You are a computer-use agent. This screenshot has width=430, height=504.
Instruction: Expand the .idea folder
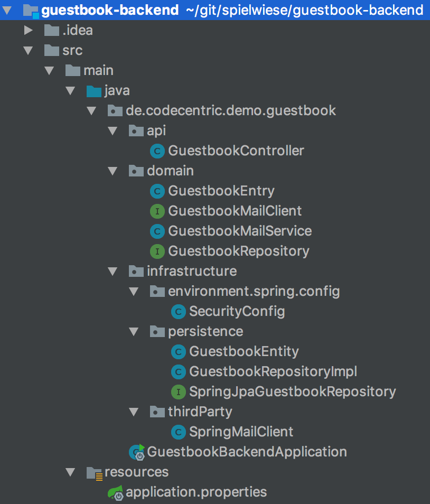tap(29, 31)
